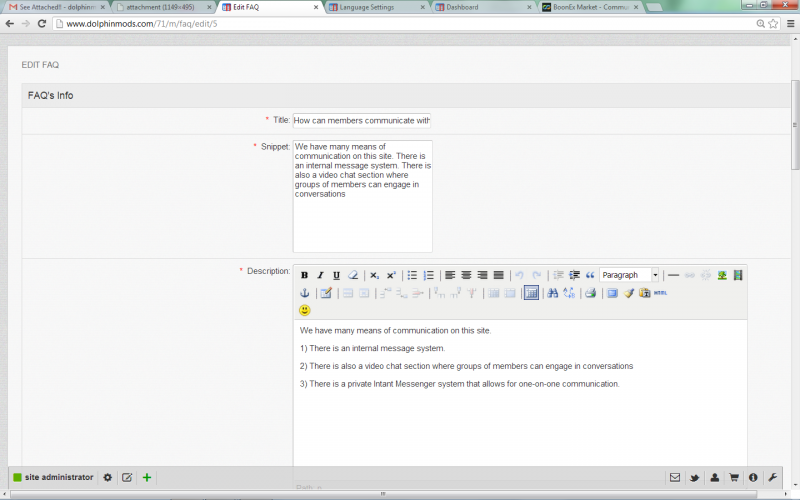Click the bird icon in bottom bar
This screenshot has height=500, width=800.
coord(694,478)
